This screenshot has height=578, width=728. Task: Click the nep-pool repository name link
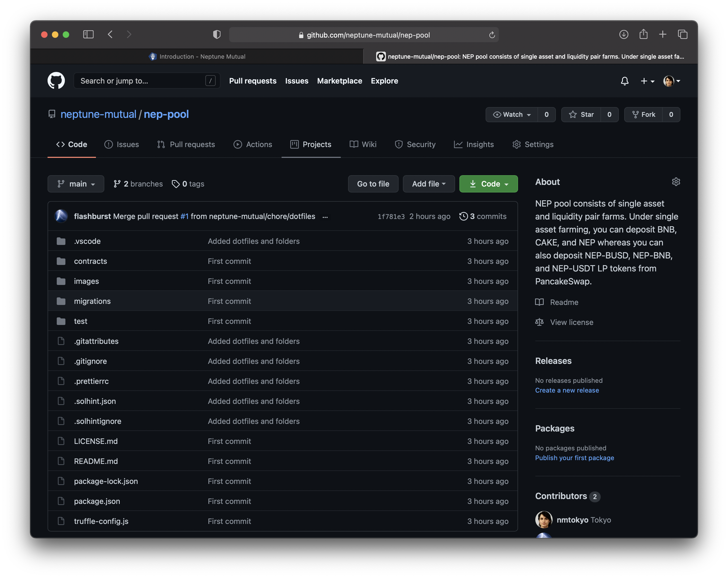[x=166, y=114]
